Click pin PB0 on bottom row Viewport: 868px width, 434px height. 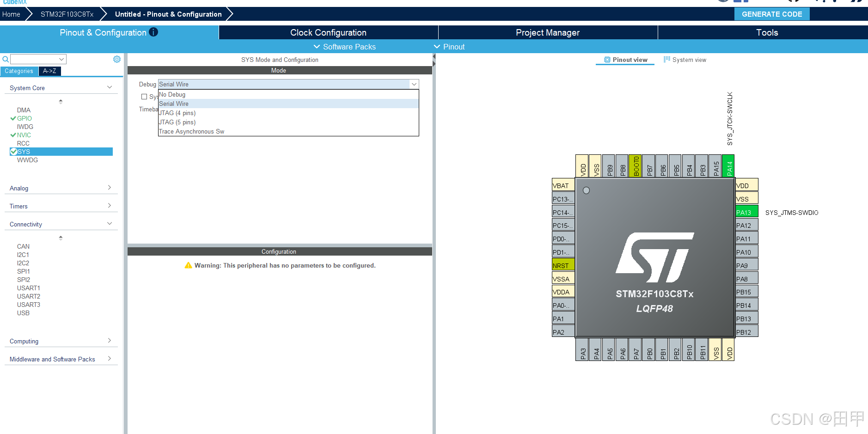click(649, 349)
